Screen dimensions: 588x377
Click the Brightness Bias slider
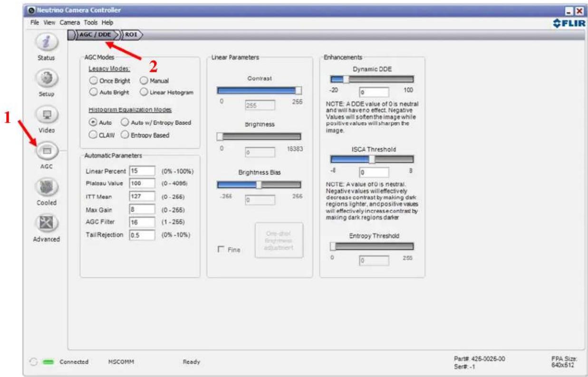coord(259,185)
